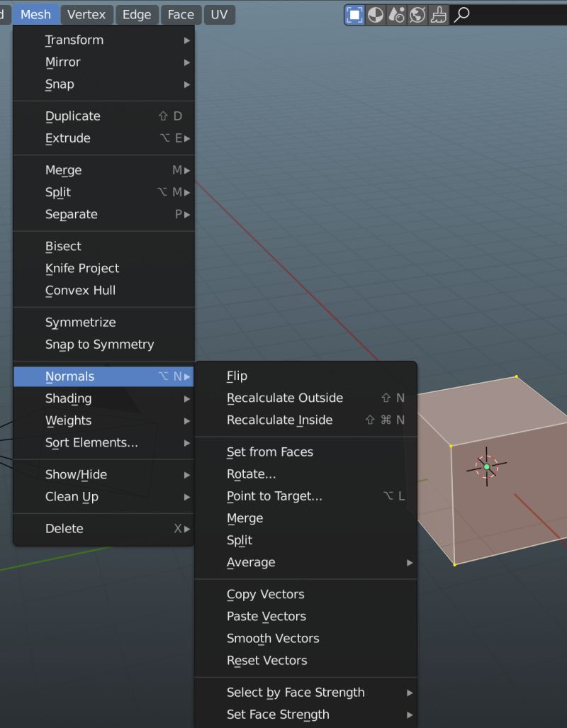This screenshot has height=728, width=567.
Task: Open the texture paint droplet icon
Action: [x=395, y=14]
